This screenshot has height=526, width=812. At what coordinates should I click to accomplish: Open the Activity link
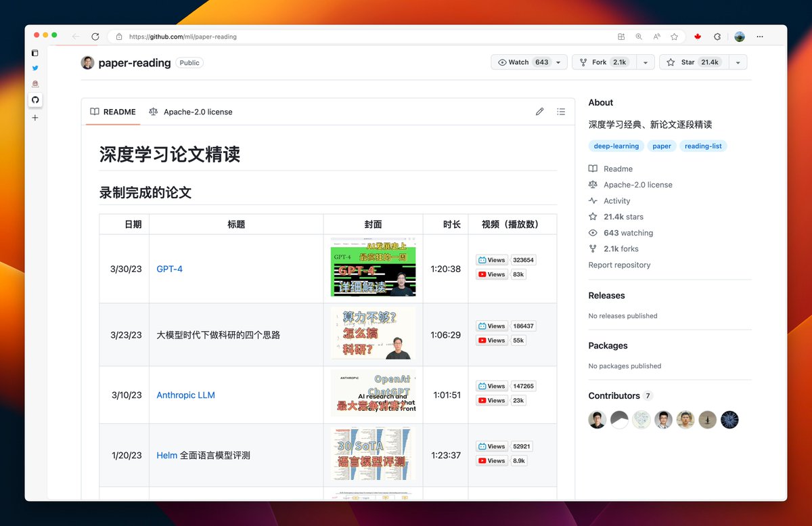[x=610, y=201]
